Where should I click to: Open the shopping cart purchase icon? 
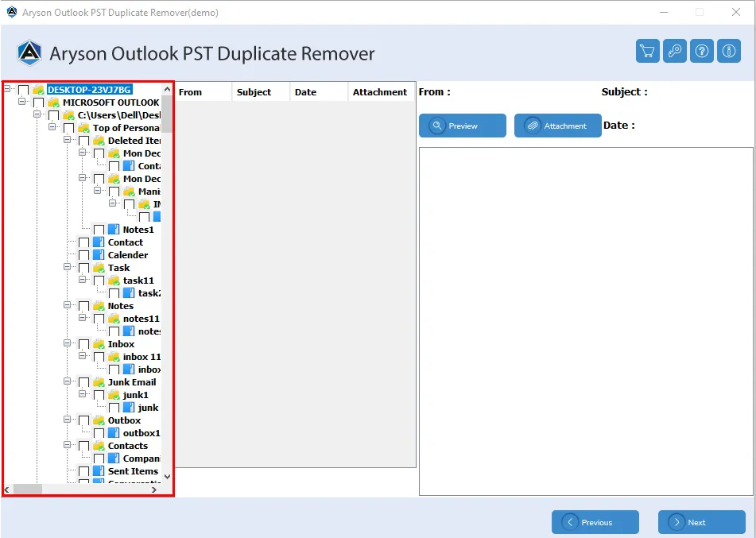coord(647,51)
